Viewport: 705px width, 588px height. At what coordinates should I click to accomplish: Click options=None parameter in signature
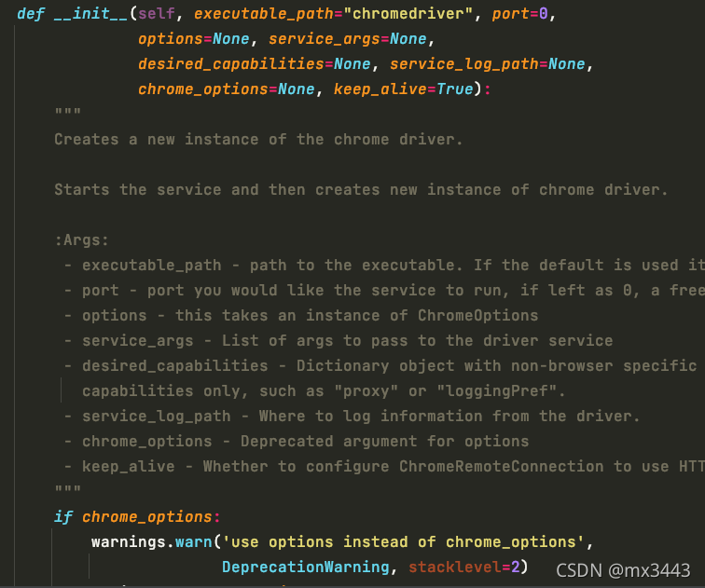[194, 39]
